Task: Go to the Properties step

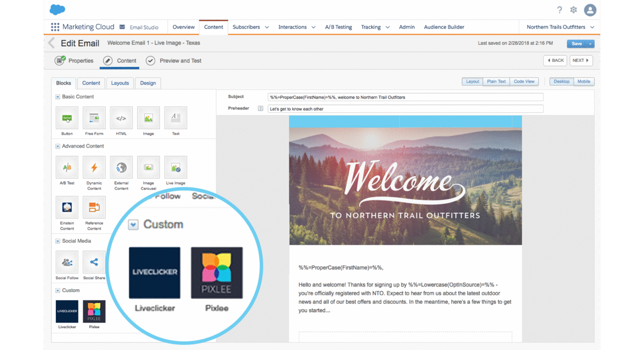Action: pyautogui.click(x=74, y=61)
